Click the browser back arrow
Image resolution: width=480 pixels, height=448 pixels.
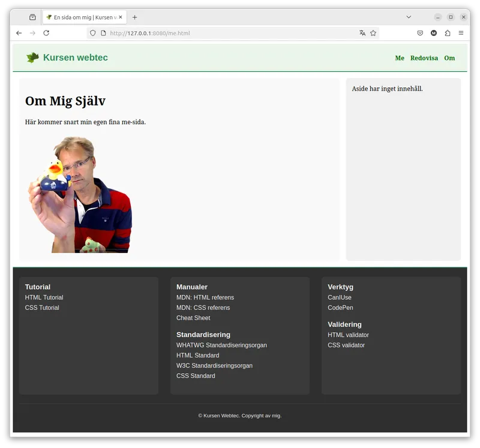[x=19, y=33]
